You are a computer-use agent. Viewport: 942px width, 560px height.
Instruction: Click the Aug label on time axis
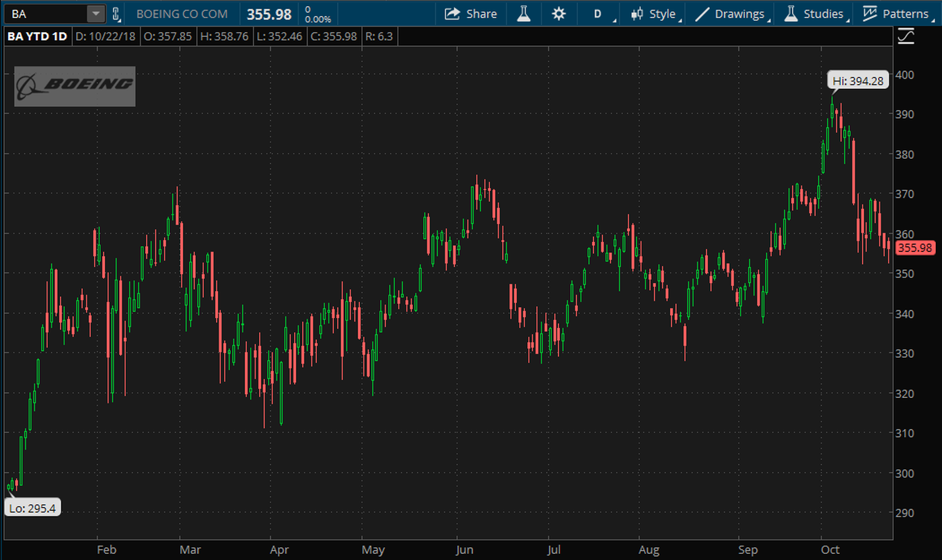(x=649, y=549)
